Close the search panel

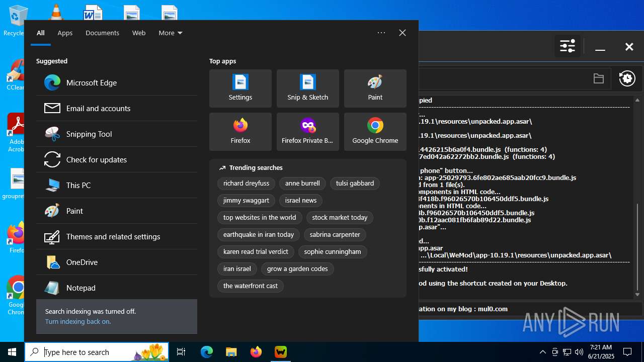pos(403,33)
